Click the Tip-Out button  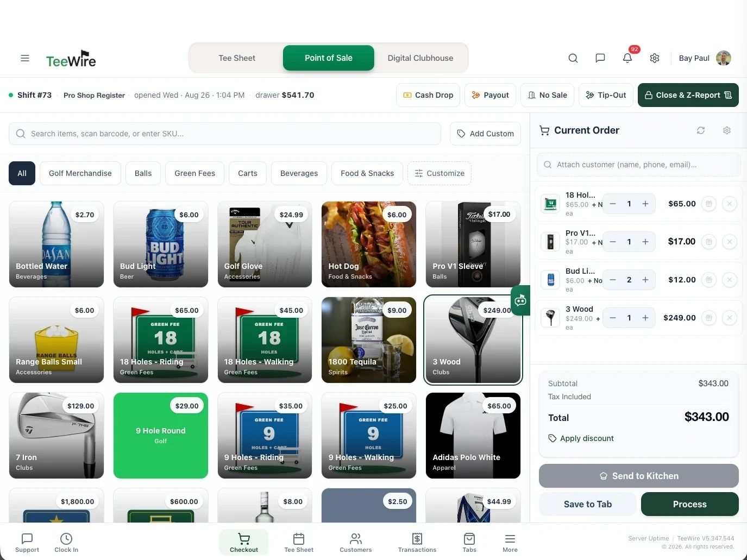606,95
